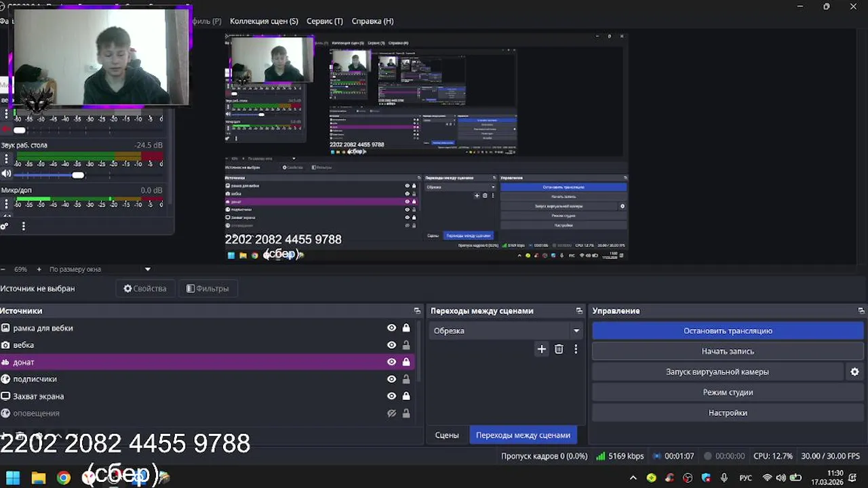
Task: Open the Обрезка transition dropdown
Action: [506, 331]
